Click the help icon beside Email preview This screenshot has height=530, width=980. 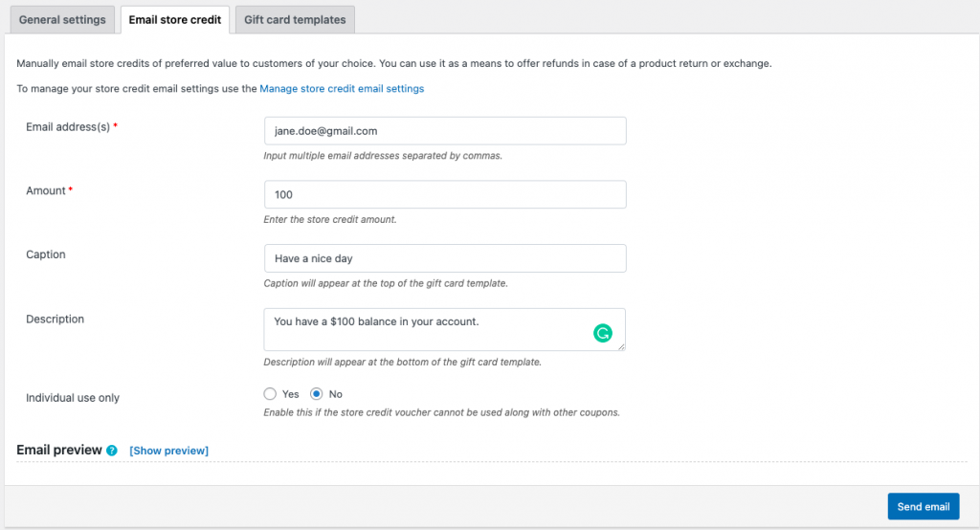112,451
